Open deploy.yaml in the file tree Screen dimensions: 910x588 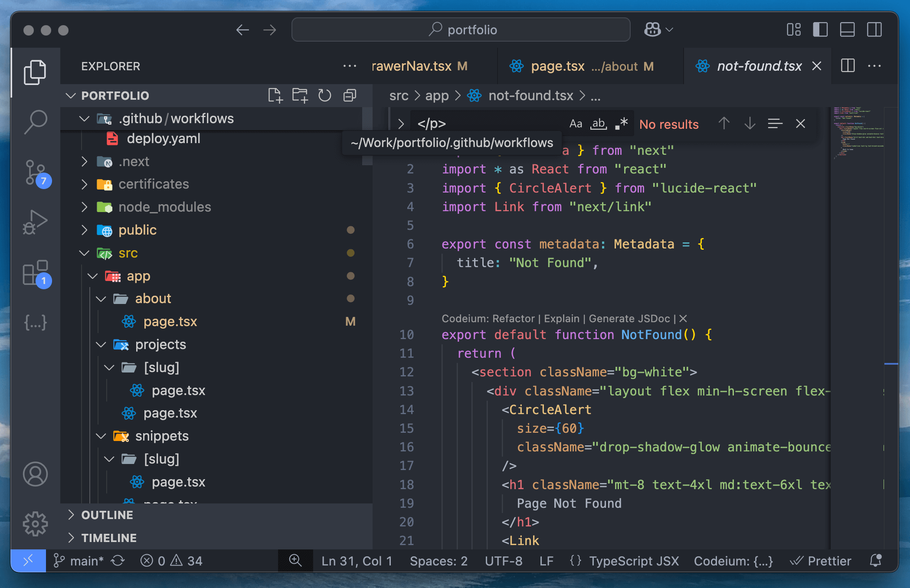tap(163, 139)
